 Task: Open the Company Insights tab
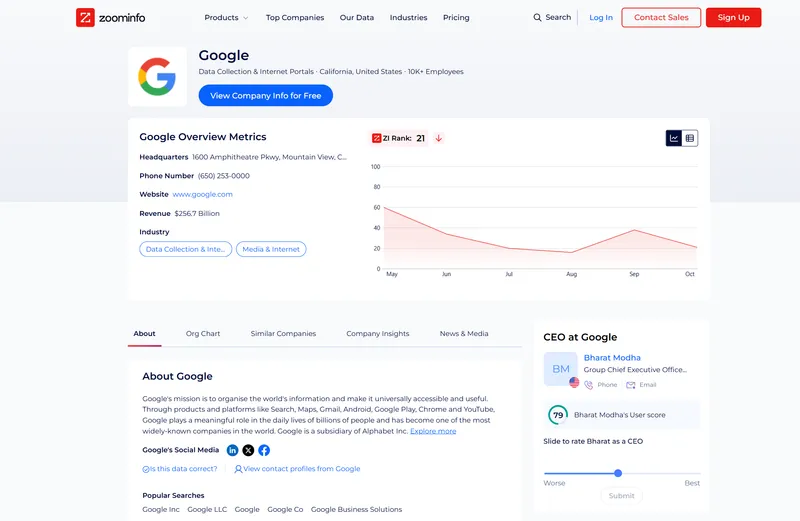click(378, 333)
